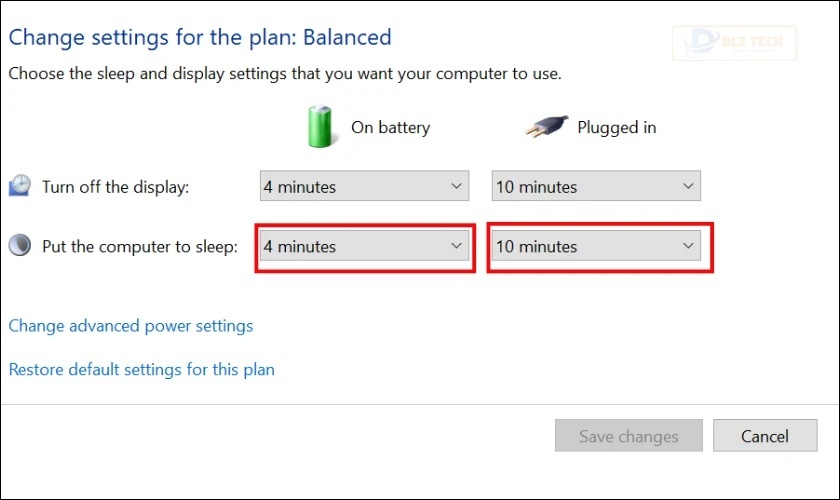840x500 pixels.
Task: Click the power plug icon
Action: click(544, 127)
